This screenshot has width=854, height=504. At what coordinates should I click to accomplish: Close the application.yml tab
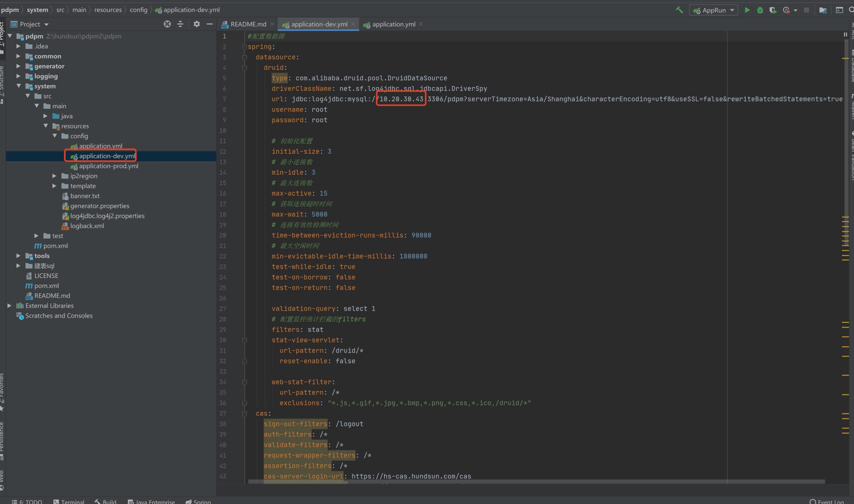[x=421, y=24]
